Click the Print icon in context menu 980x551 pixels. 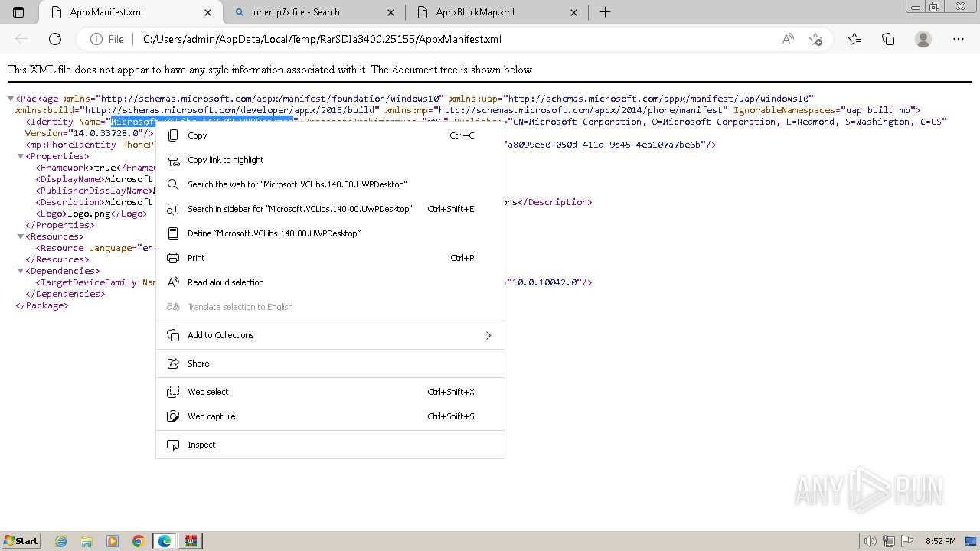pyautogui.click(x=173, y=258)
